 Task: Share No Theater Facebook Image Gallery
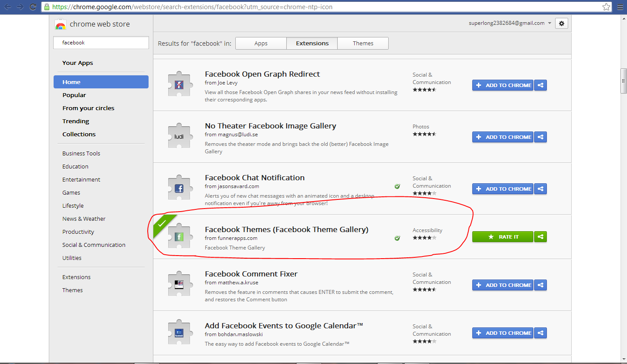540,137
